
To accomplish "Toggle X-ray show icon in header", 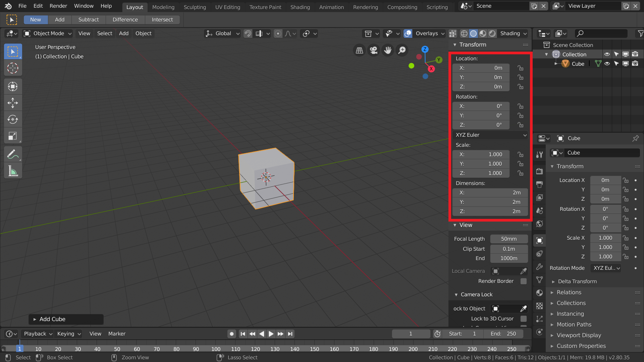I will [x=452, y=34].
